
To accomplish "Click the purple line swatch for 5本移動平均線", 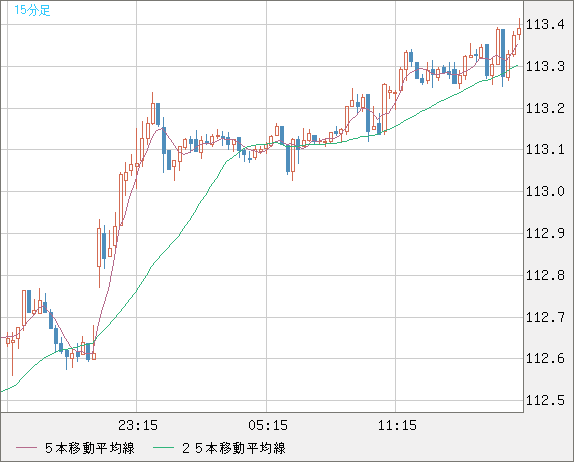I will click(x=26, y=448).
